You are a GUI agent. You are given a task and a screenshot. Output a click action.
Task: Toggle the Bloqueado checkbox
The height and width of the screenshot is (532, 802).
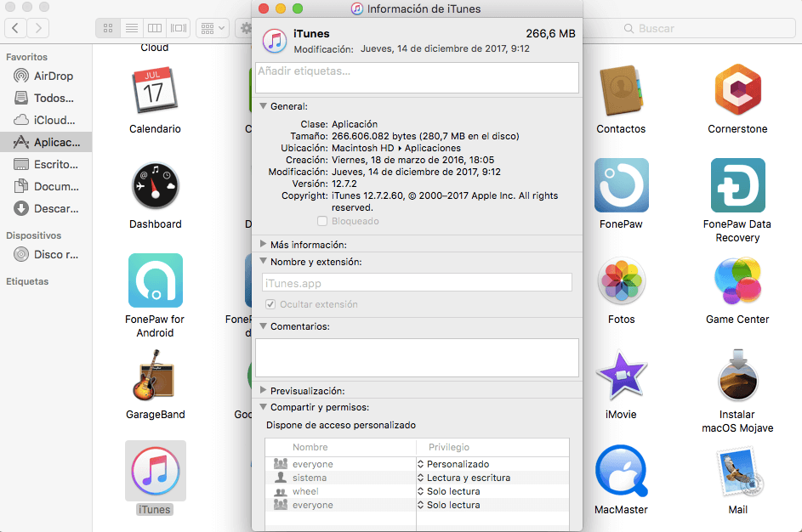tap(322, 221)
